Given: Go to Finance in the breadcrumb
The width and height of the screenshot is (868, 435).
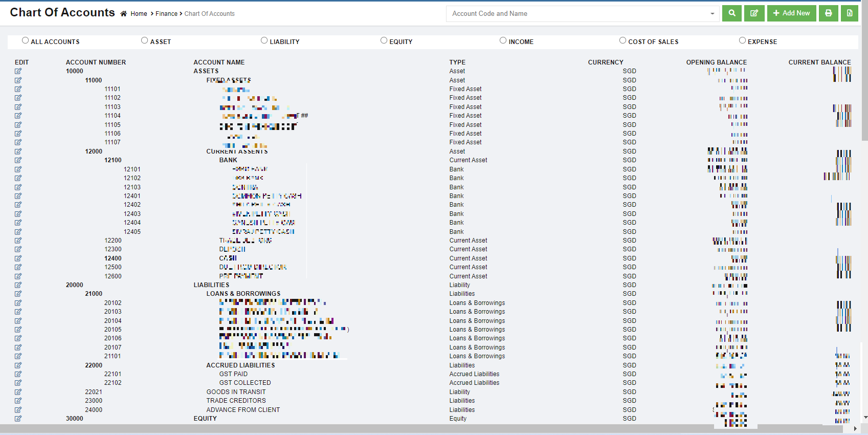Looking at the screenshot, I should click(x=166, y=14).
